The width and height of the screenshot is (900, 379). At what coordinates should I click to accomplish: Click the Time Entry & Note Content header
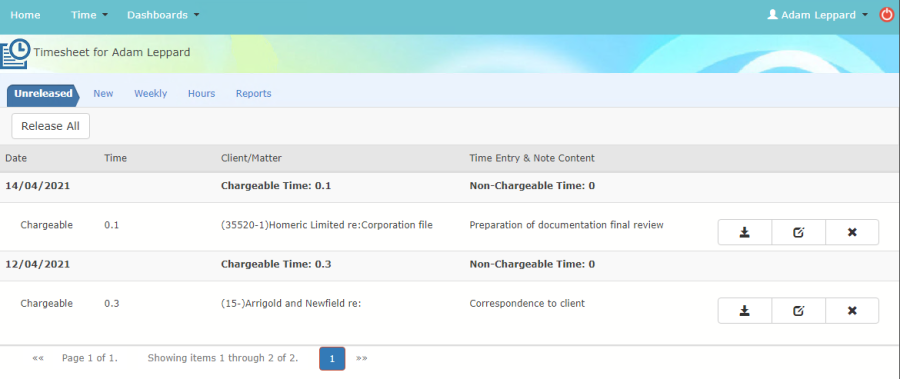(532, 158)
